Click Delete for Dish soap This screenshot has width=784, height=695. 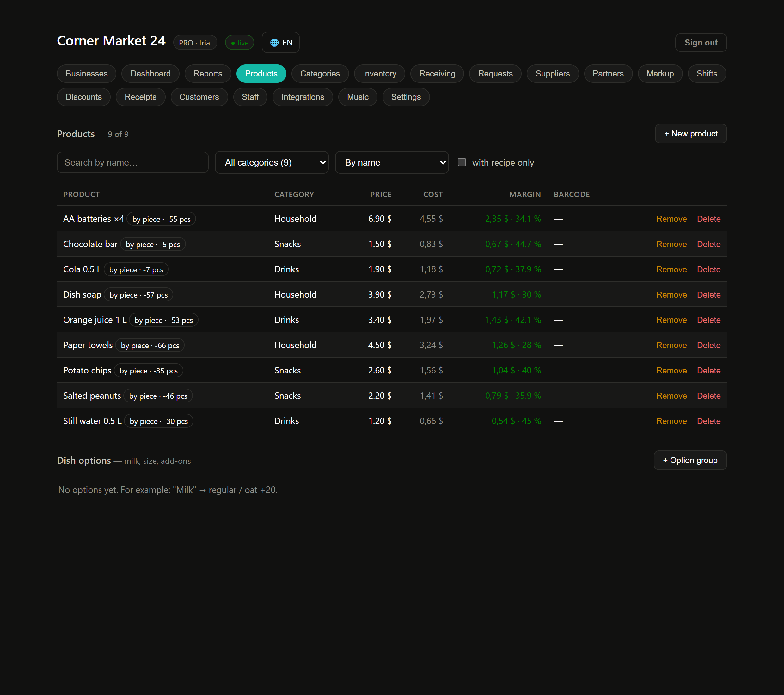pos(708,295)
